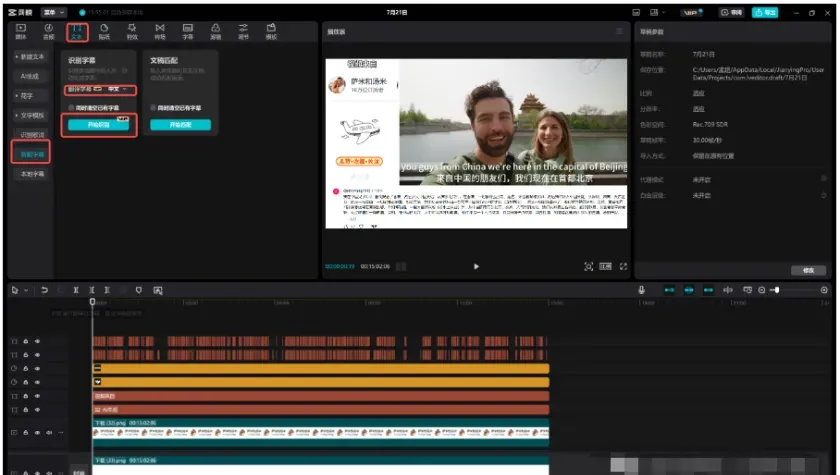
Task: Mute the 下载(32).png video track
Action: tap(49, 433)
